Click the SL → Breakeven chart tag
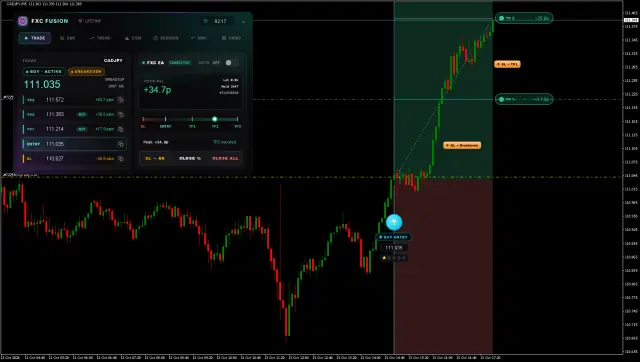 point(462,145)
